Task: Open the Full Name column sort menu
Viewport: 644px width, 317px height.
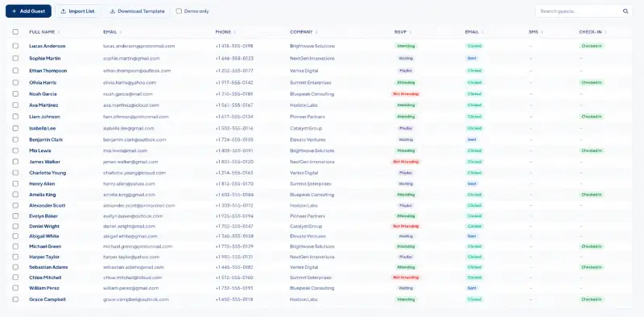Action: coord(59,32)
